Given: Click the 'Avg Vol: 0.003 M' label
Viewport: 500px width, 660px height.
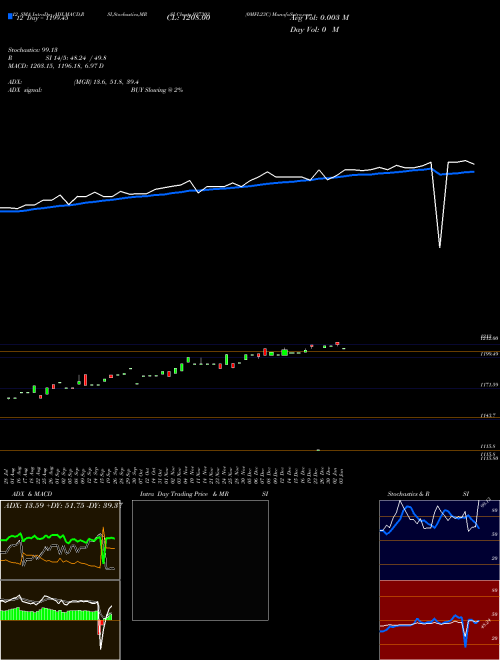Looking at the screenshot, I should 319,18.
